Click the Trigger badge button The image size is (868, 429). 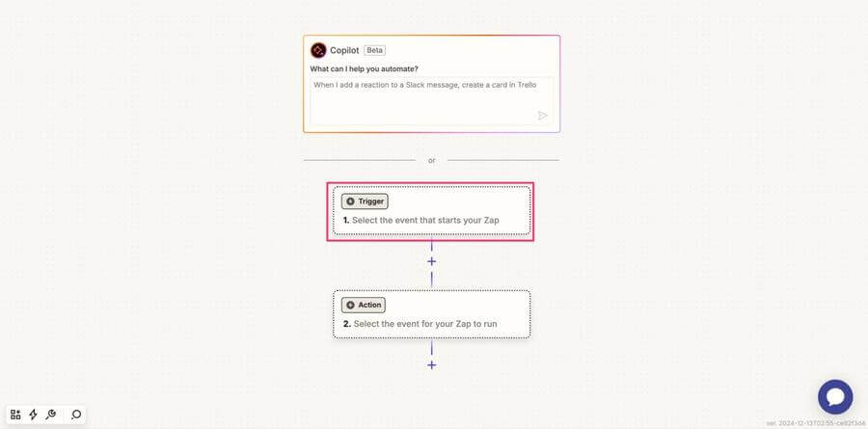[365, 201]
